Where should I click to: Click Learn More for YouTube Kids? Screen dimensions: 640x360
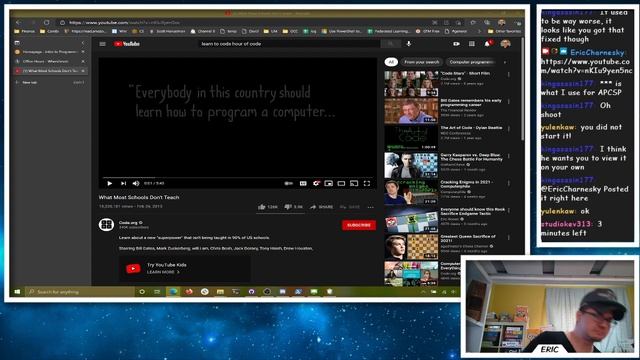(163, 272)
